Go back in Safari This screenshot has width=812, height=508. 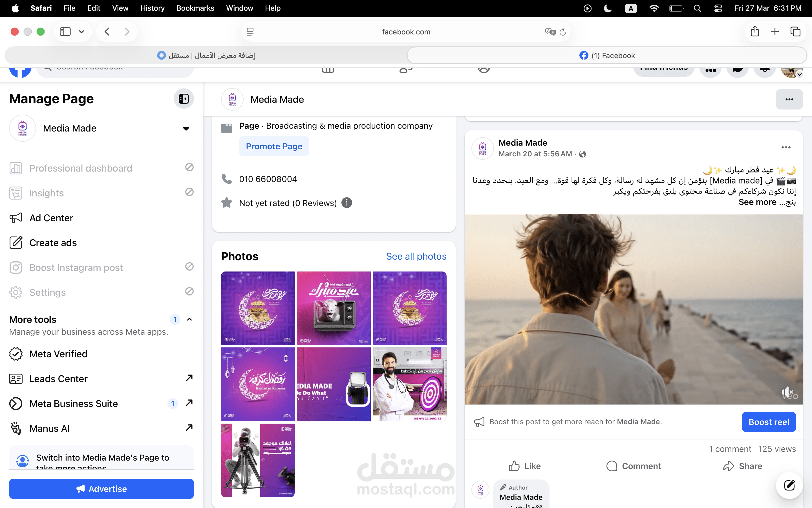pos(107,32)
